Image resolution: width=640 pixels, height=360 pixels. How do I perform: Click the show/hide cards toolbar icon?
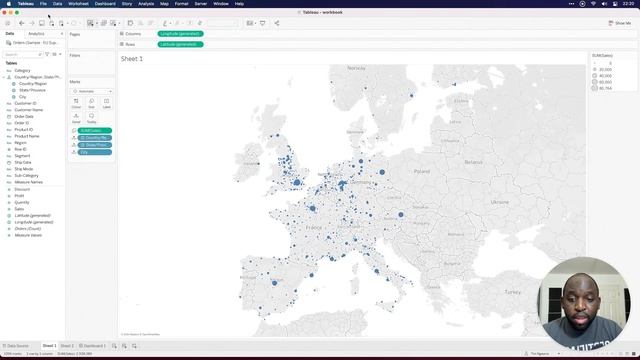pos(249,23)
